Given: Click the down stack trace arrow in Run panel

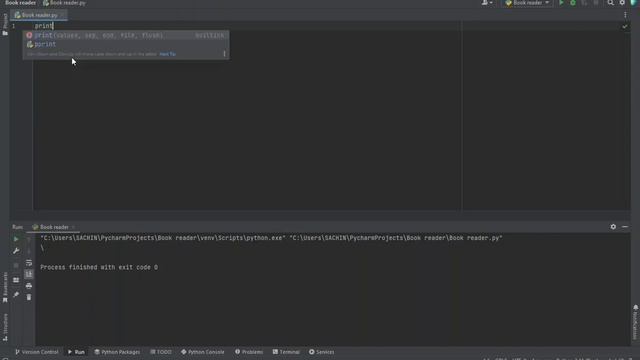Looking at the screenshot, I should 29,251.
